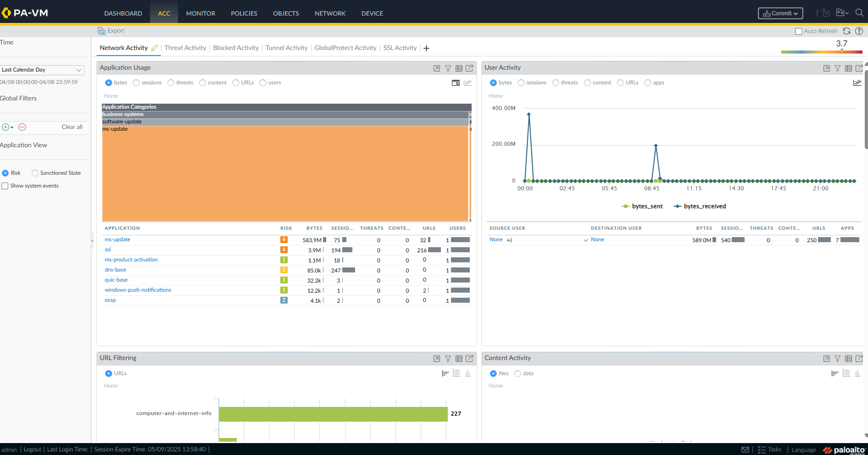The height and width of the screenshot is (455, 868).
Task: Open the Last Calendar Day time dropdown
Action: point(42,70)
